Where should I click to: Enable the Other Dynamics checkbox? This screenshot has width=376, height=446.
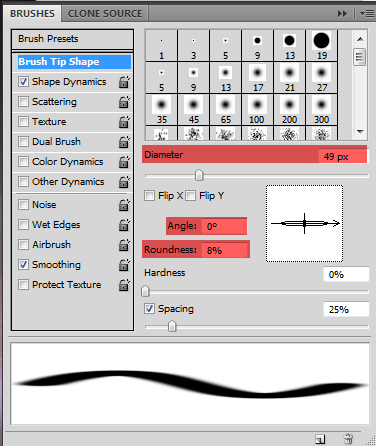23,182
